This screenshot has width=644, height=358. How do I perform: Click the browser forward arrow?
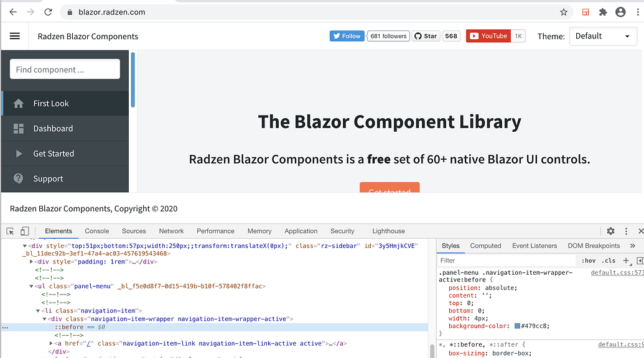click(30, 12)
